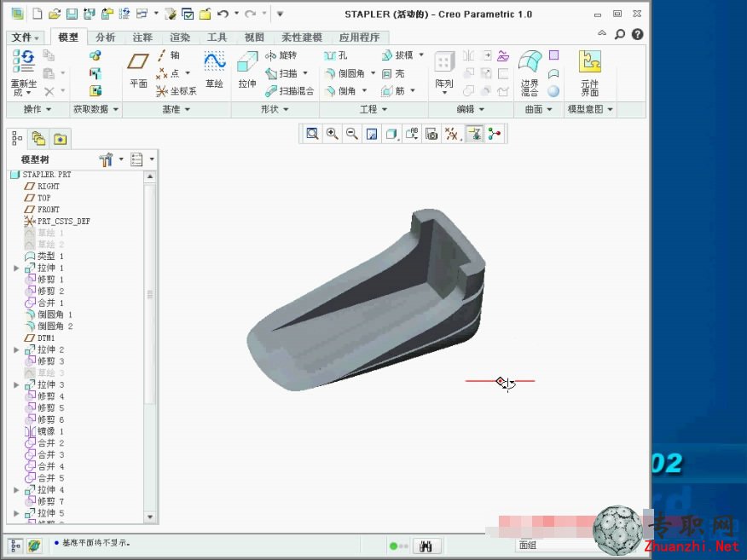Click the Zoom In magnifier icon
This screenshot has height=560, width=747.
pos(332,135)
